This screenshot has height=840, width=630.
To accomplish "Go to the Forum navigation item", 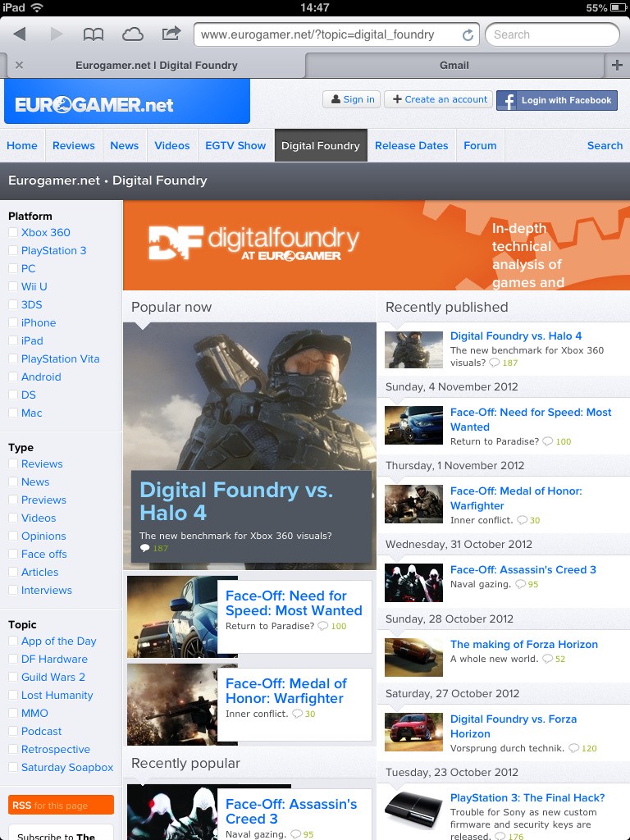I will (x=480, y=145).
